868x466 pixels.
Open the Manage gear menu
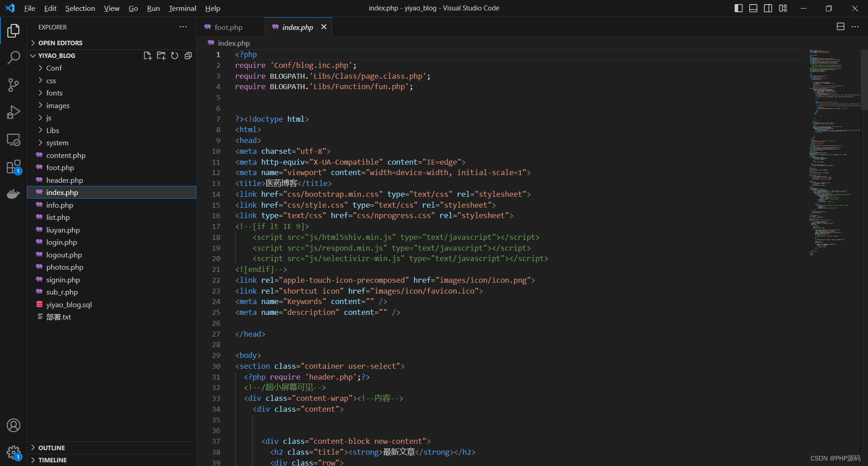pyautogui.click(x=14, y=452)
